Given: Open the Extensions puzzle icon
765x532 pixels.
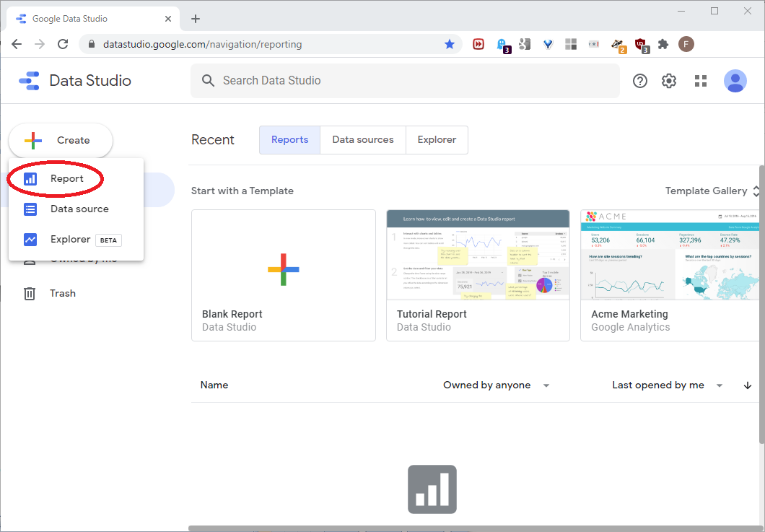Looking at the screenshot, I should click(663, 45).
